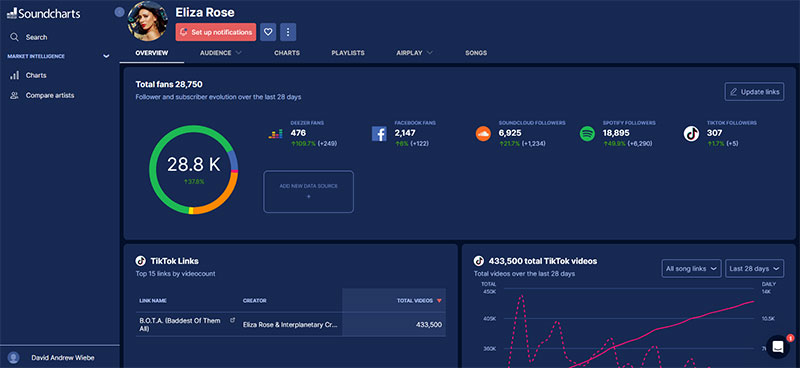
Task: Click external link icon next to B.O.T.A.
Action: [x=233, y=320]
